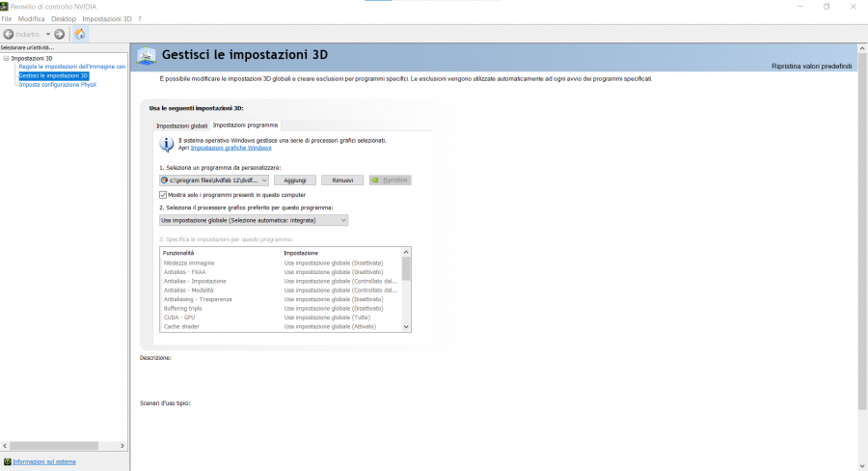Open the Impostazioni 3D menu
This screenshot has height=471, width=868.
point(107,19)
